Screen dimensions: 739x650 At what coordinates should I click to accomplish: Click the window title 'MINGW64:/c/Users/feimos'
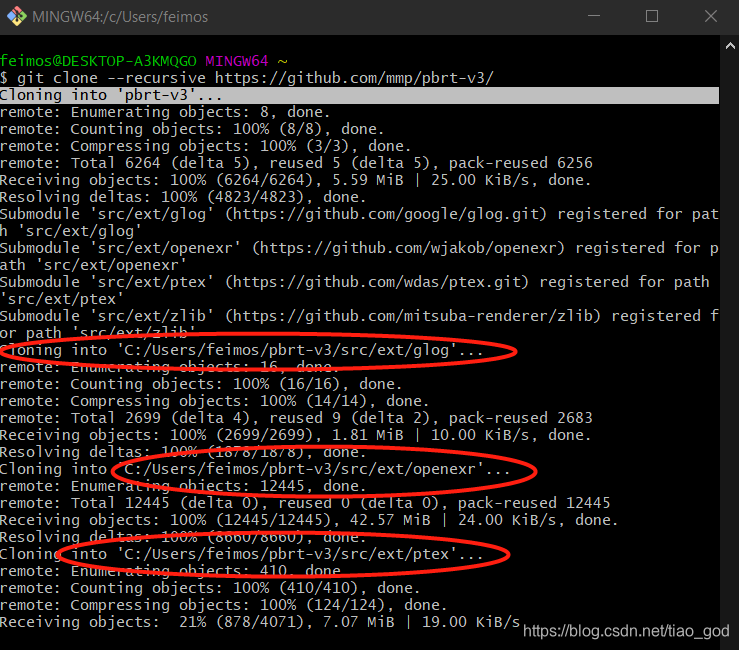[x=120, y=17]
